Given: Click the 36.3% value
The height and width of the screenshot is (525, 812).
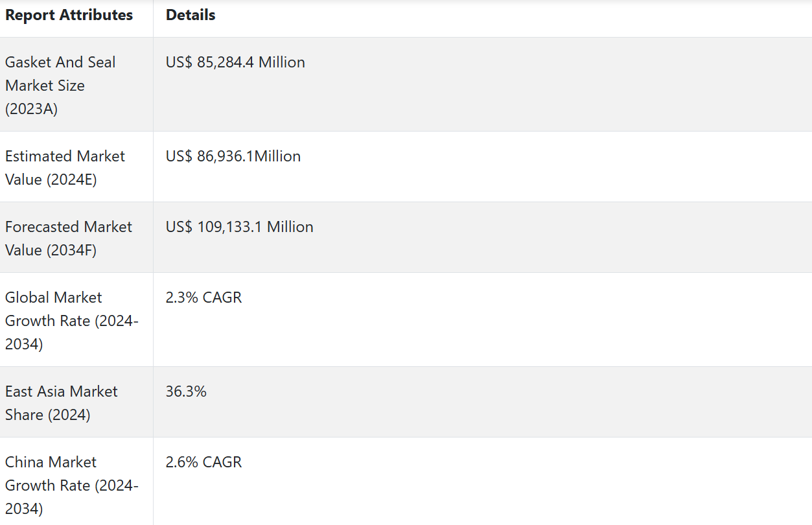Looking at the screenshot, I should click(186, 391).
